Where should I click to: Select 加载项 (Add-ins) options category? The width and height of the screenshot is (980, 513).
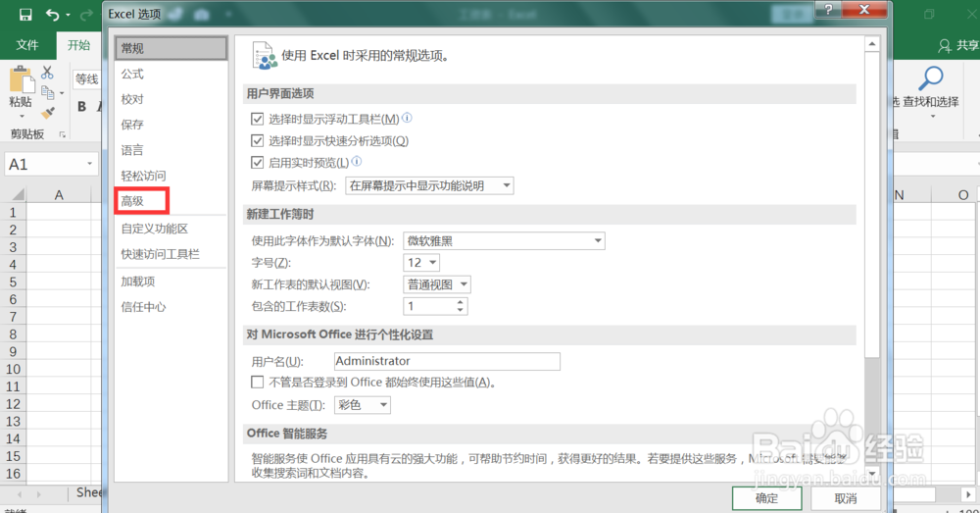click(171, 282)
